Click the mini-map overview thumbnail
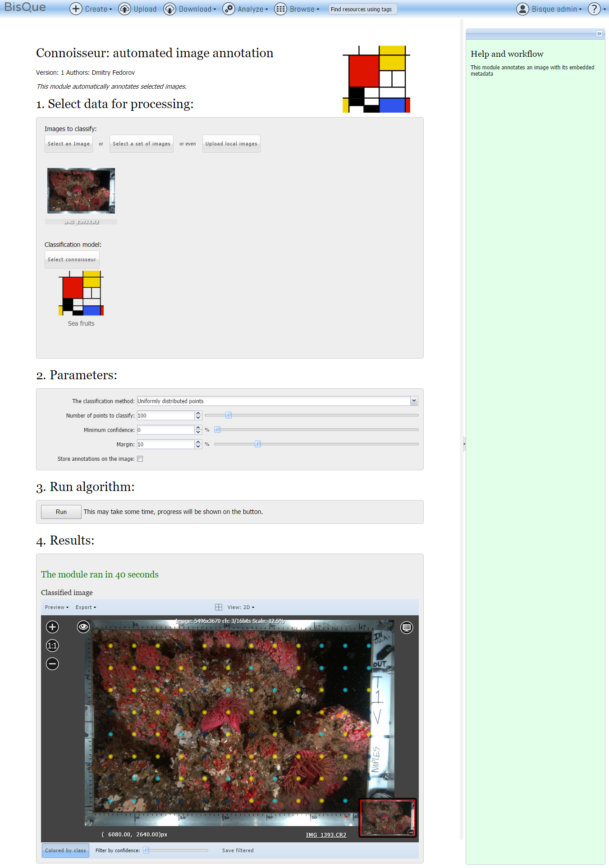This screenshot has height=868, width=609. (x=387, y=817)
